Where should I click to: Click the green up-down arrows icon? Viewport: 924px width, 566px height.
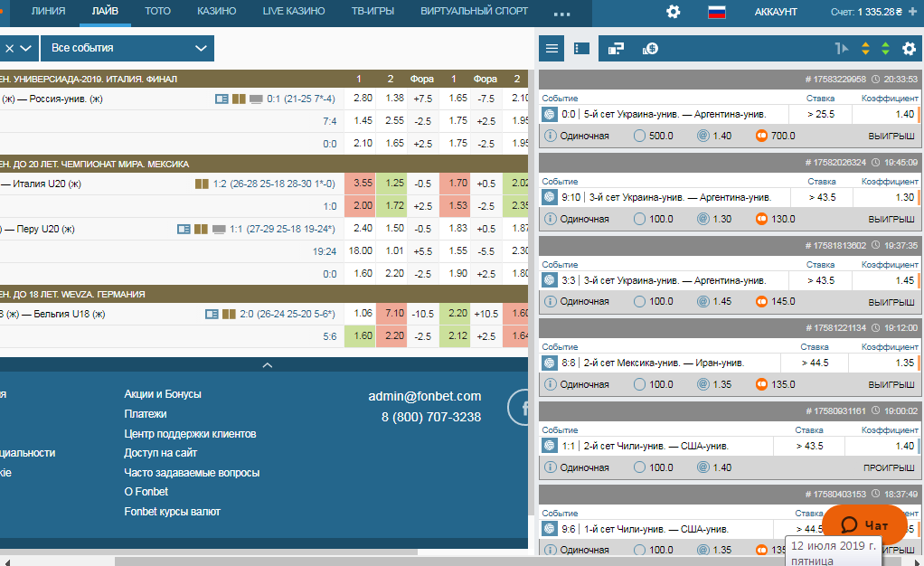click(x=885, y=48)
